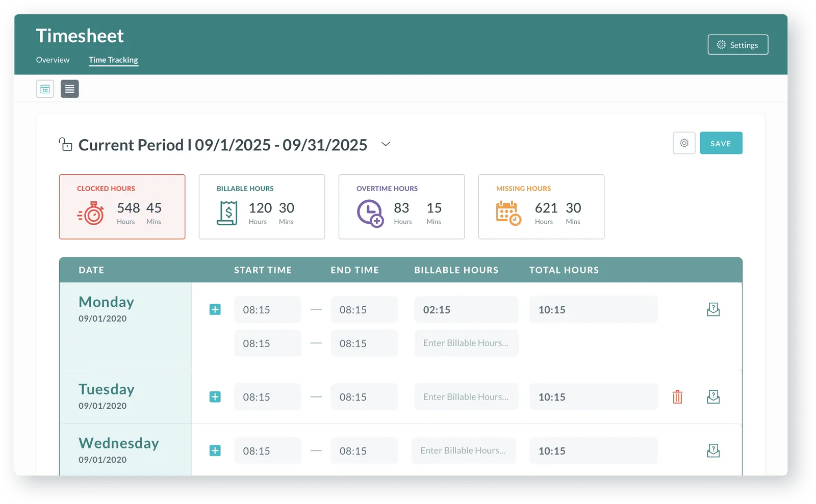Edit Tuesday start time field
Screen dimensions: 816x504
click(x=268, y=396)
